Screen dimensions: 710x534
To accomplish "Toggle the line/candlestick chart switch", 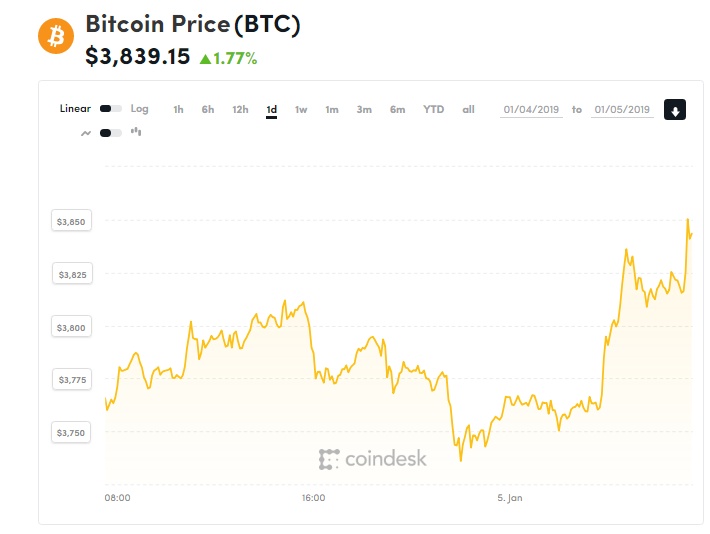I will click(111, 133).
